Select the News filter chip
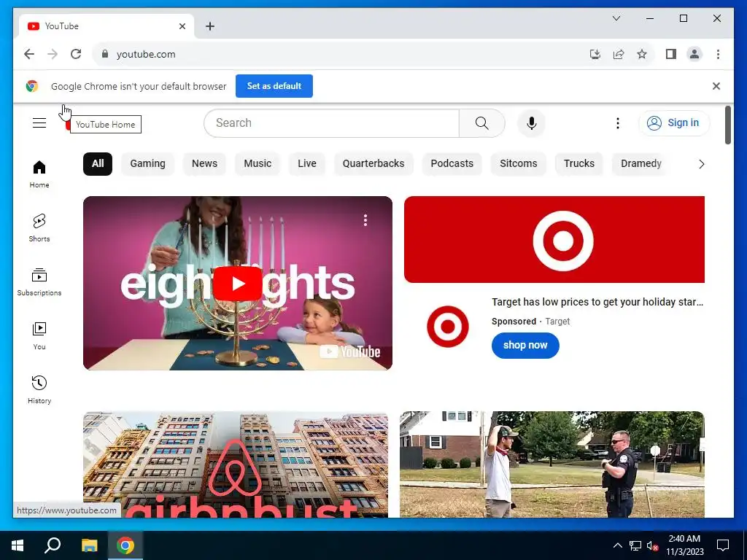Screen dimensions: 747x560 [204, 164]
